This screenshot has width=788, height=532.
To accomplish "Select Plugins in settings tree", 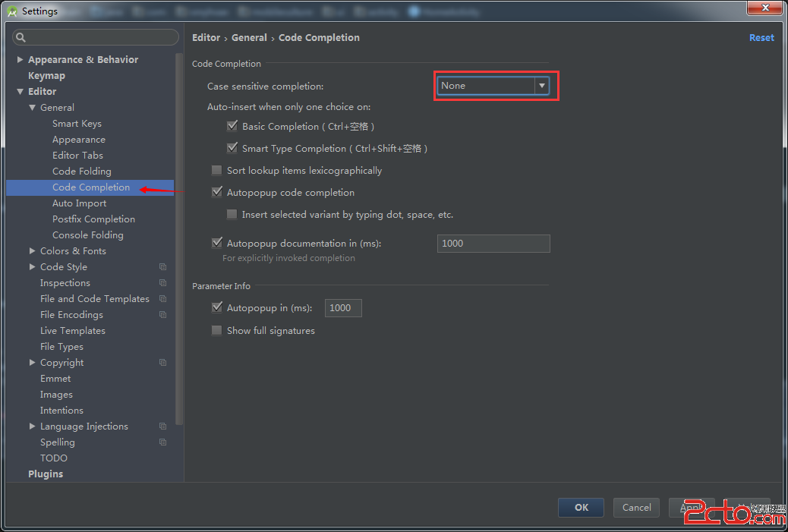I will [46, 474].
